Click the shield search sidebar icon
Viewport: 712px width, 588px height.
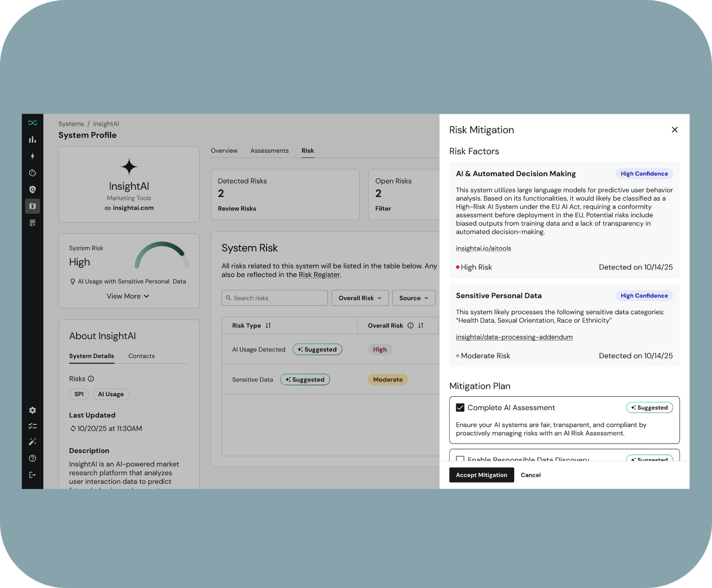[32, 190]
